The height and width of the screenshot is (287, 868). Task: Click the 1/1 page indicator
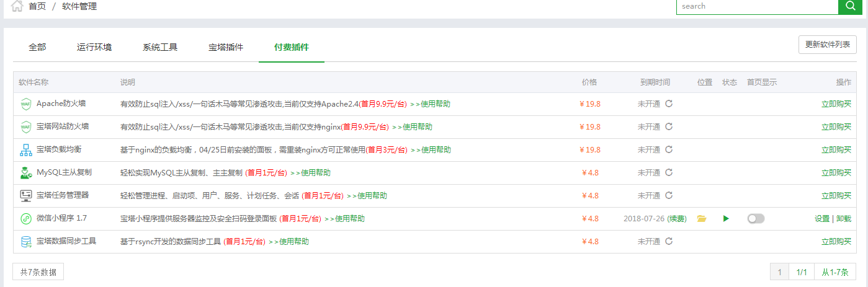[x=802, y=272]
